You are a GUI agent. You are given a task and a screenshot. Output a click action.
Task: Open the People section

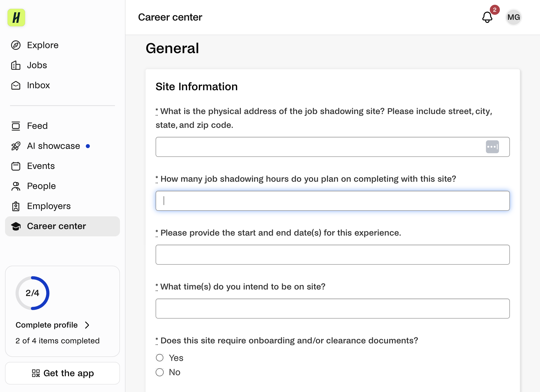(x=62, y=186)
